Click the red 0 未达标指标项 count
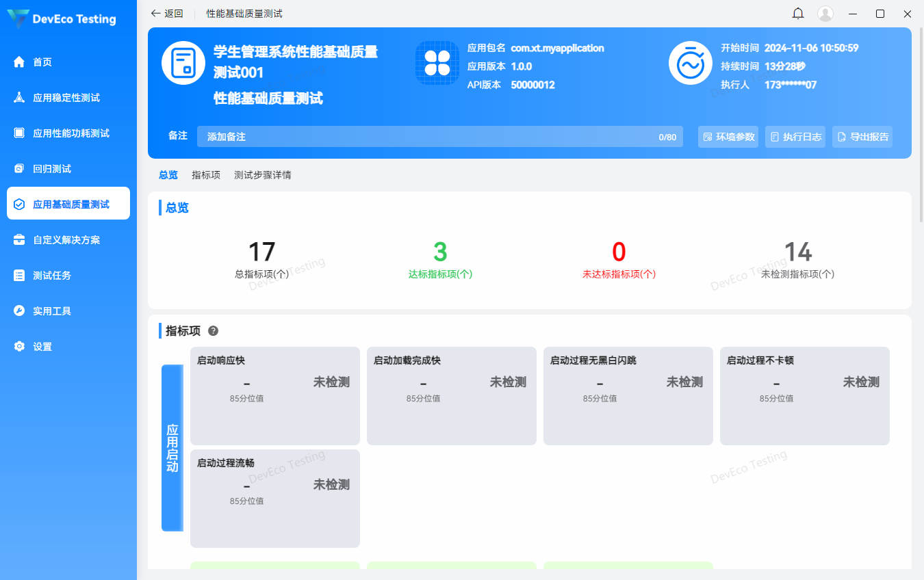 point(619,252)
